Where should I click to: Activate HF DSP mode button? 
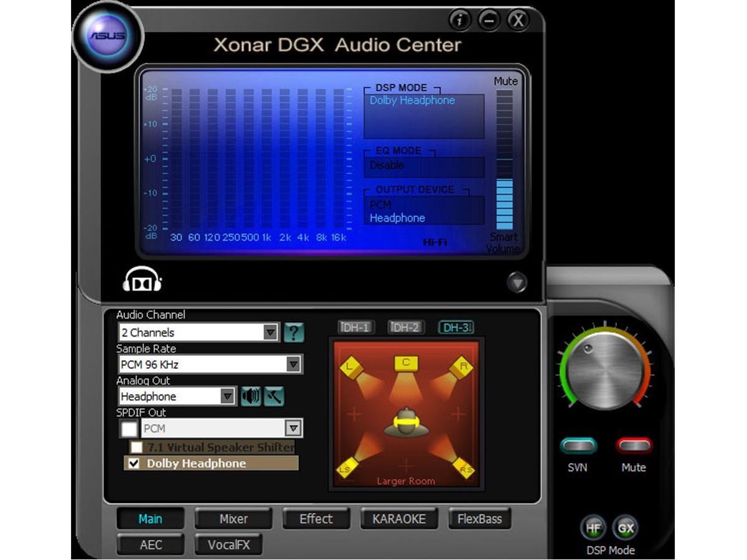[593, 528]
